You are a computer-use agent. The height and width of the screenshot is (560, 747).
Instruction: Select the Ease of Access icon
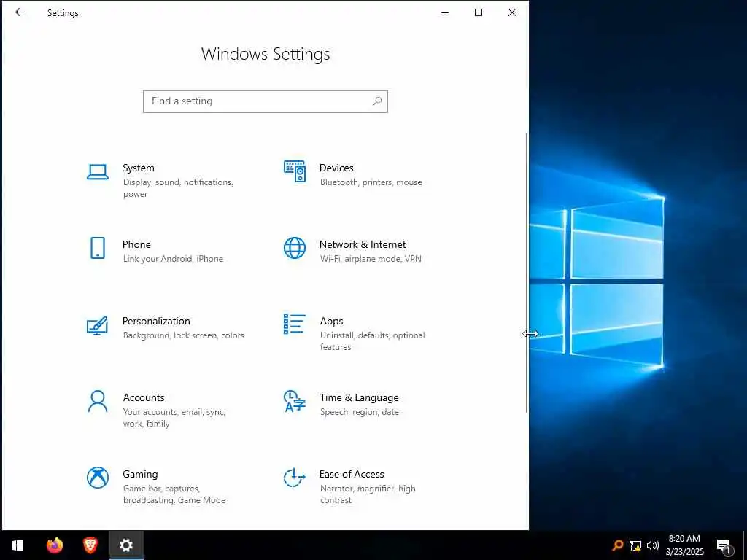295,478
